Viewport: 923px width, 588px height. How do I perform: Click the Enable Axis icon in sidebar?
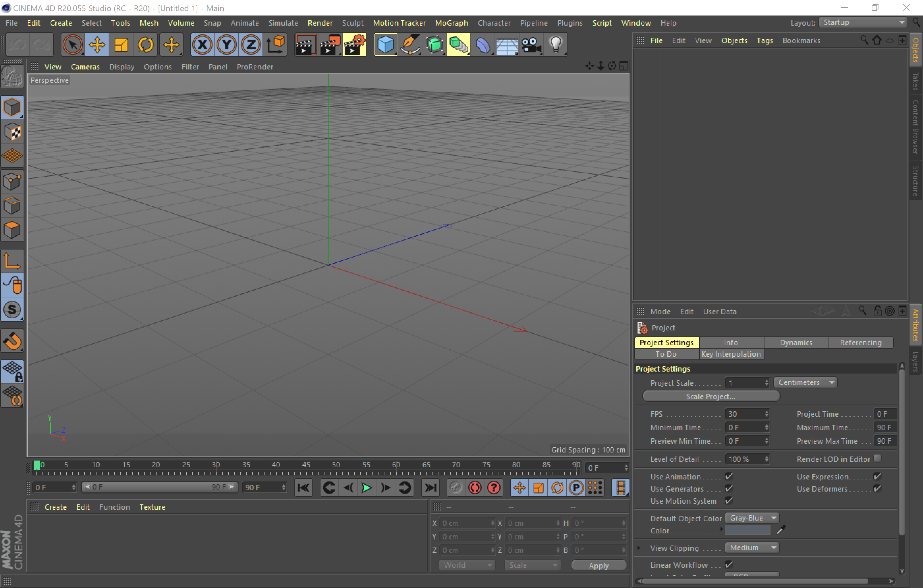(x=12, y=261)
